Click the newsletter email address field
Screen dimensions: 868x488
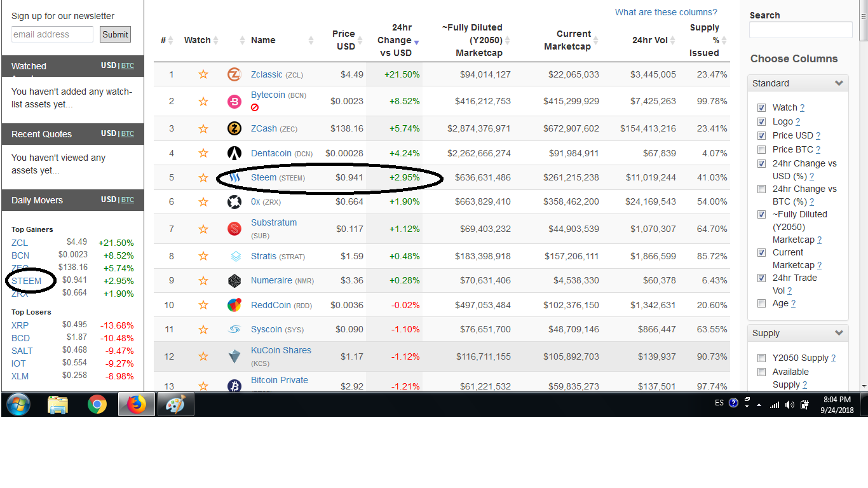[52, 34]
